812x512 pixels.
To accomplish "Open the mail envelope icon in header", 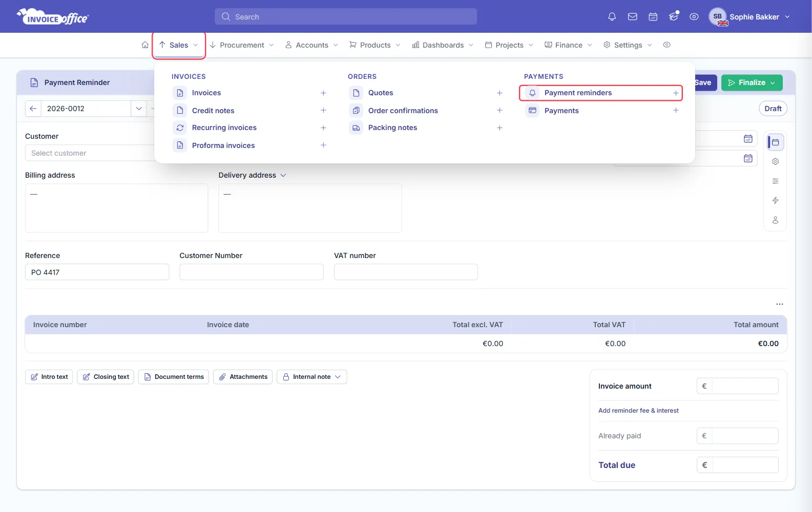I will click(633, 17).
